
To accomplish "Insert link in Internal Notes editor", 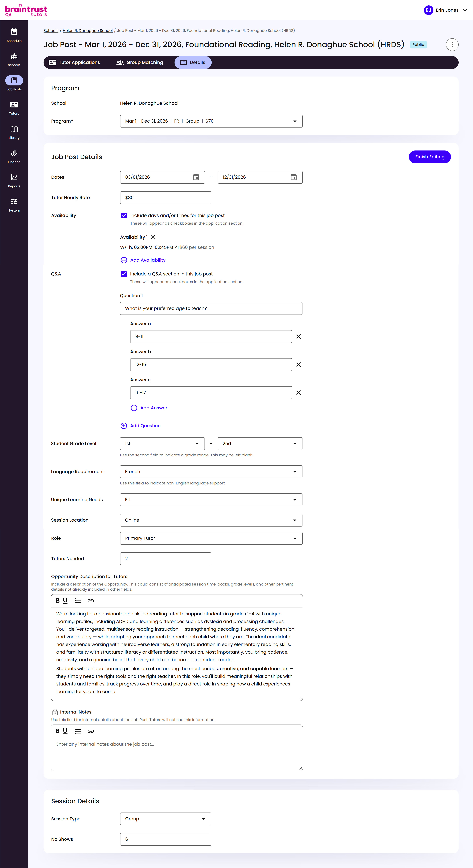I will 91,731.
